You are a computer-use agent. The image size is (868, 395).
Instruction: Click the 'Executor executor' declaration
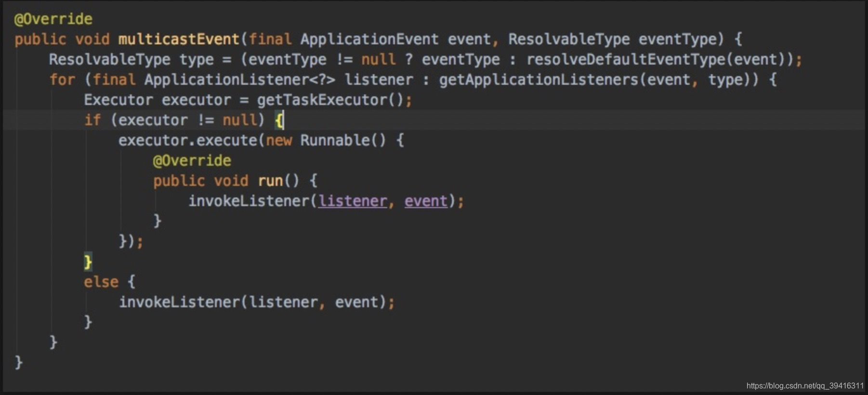click(158, 100)
